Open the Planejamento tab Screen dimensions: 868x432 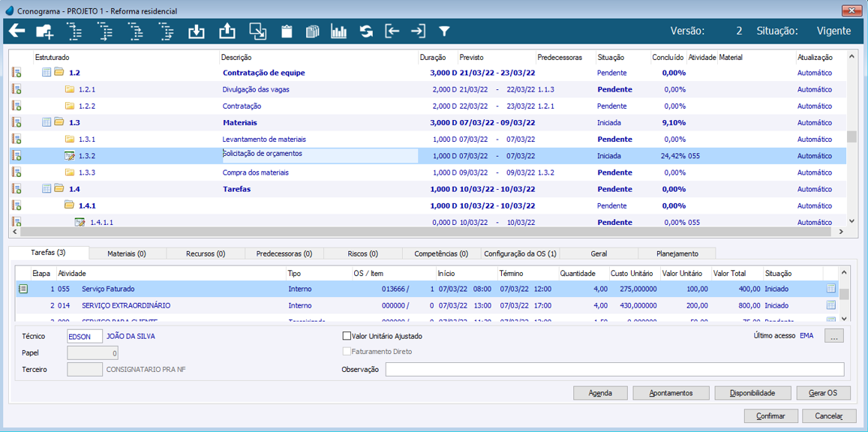(x=677, y=253)
